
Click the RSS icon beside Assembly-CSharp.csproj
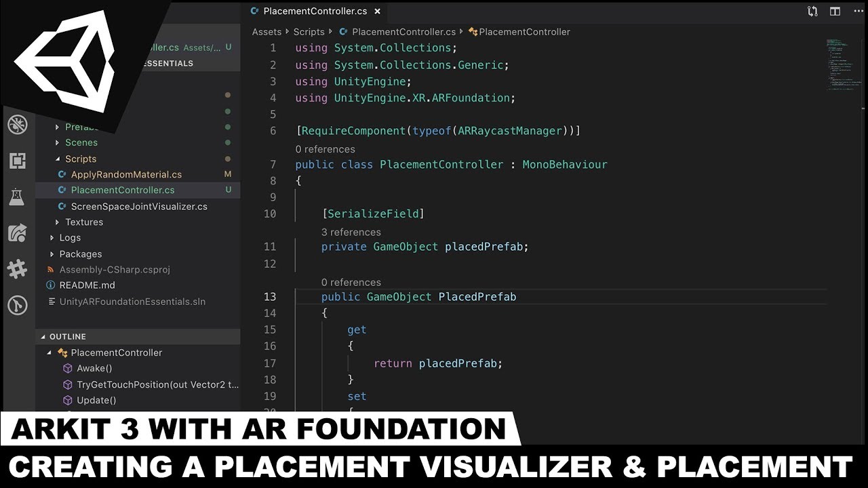click(x=51, y=270)
